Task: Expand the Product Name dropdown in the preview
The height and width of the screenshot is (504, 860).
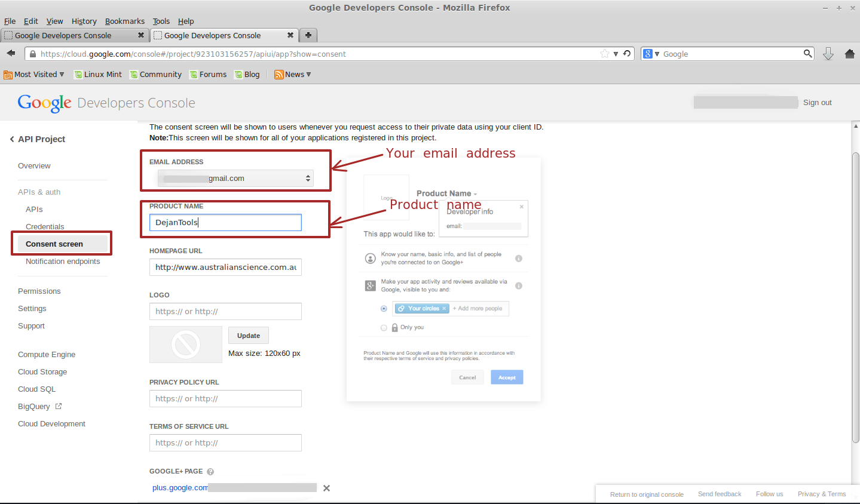Action: pos(475,194)
